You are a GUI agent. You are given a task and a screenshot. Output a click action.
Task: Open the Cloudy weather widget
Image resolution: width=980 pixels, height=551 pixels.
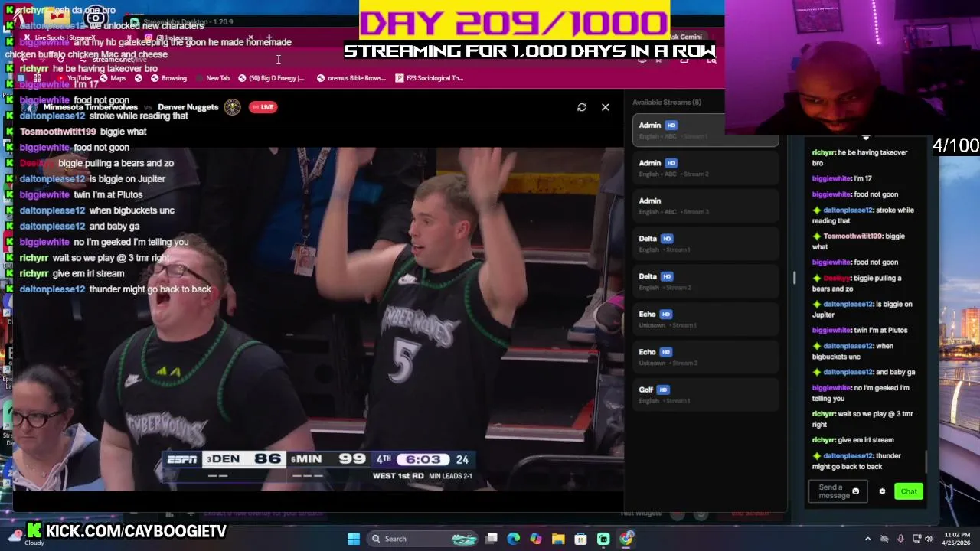24,539
